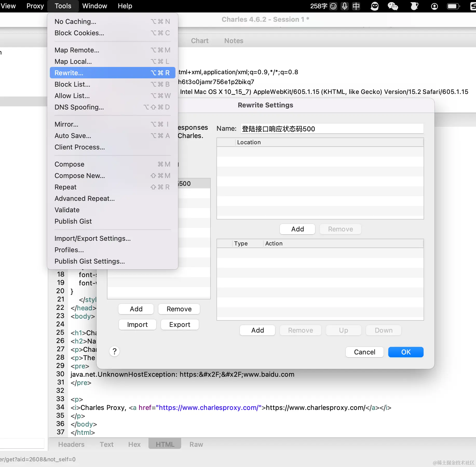Switch to the Notes tab
The image size is (476, 467).
click(234, 41)
